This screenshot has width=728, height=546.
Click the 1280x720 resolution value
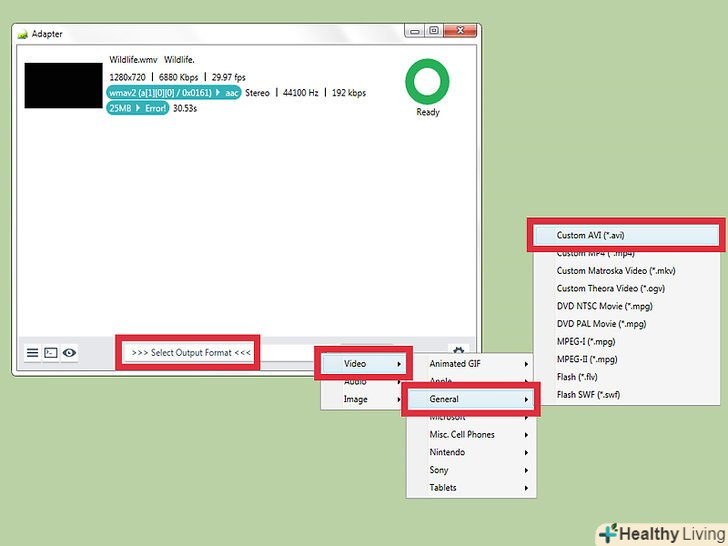pyautogui.click(x=128, y=77)
